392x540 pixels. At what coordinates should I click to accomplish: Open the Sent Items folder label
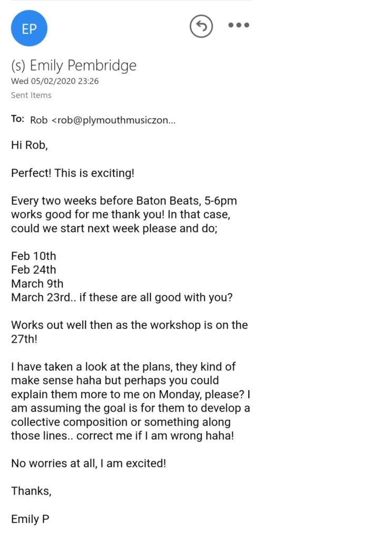(x=31, y=95)
